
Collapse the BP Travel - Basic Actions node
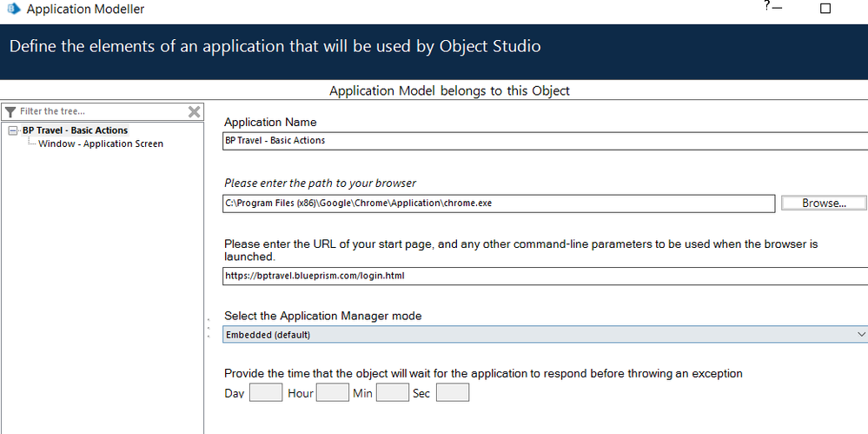12,130
